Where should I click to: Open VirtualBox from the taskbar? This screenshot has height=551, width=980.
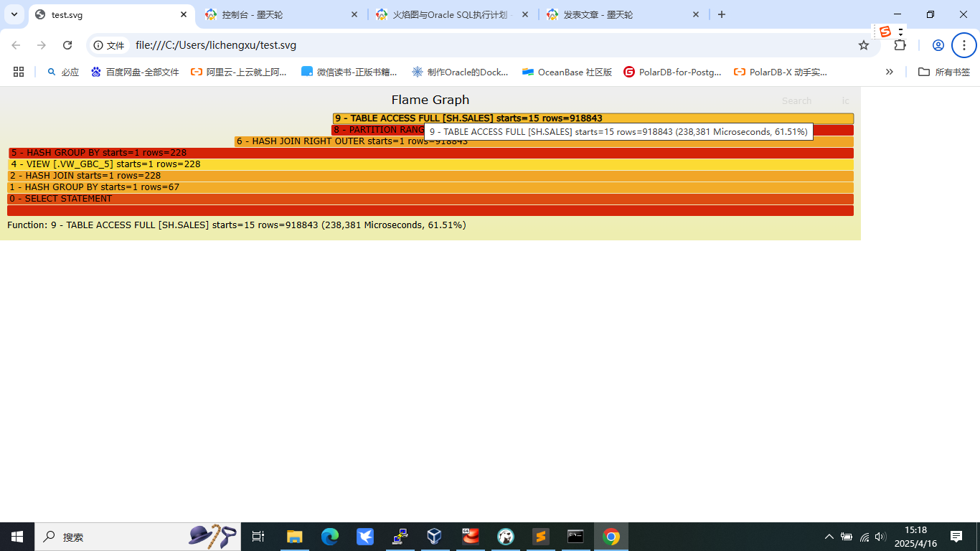pyautogui.click(x=435, y=537)
